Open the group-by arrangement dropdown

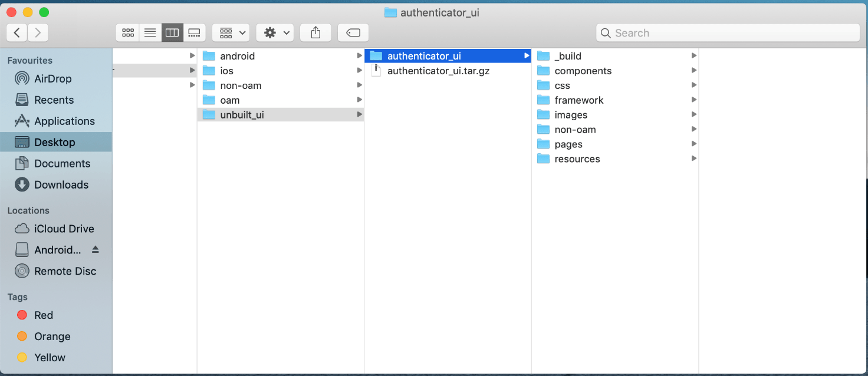tap(231, 32)
